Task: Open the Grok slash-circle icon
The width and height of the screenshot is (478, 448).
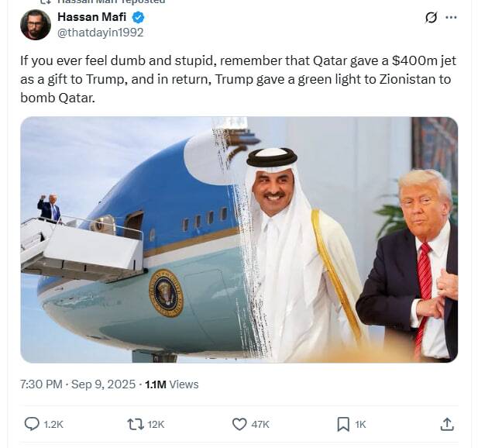Action: pos(431,17)
